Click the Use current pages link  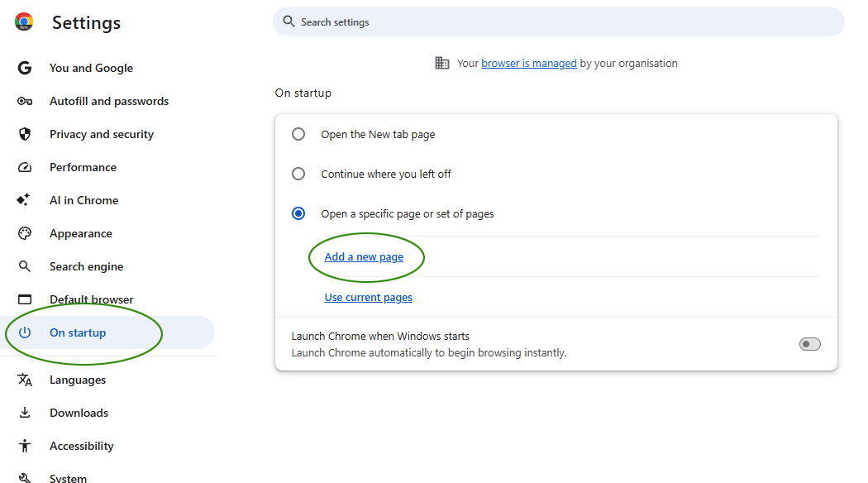pyautogui.click(x=368, y=298)
